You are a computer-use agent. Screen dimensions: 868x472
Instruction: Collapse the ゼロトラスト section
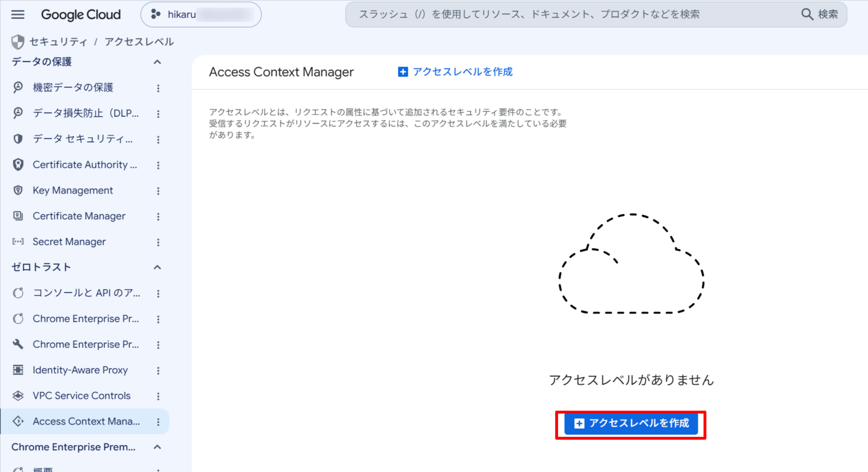[157, 267]
